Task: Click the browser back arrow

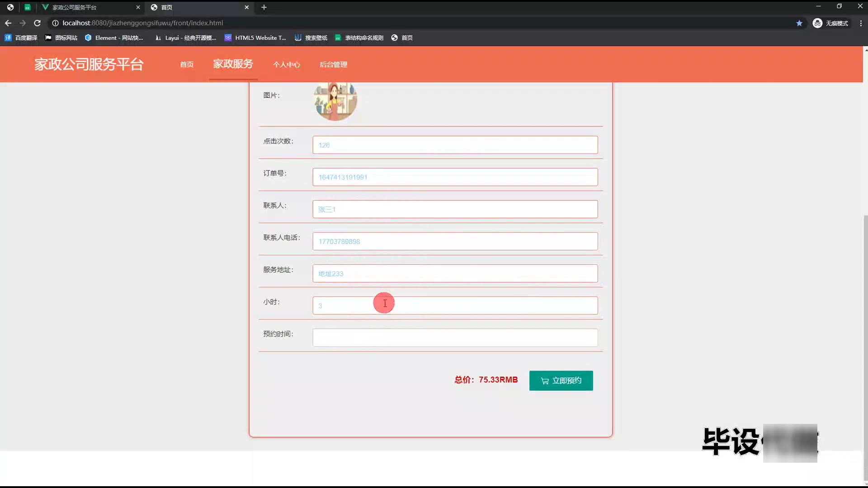Action: [8, 23]
